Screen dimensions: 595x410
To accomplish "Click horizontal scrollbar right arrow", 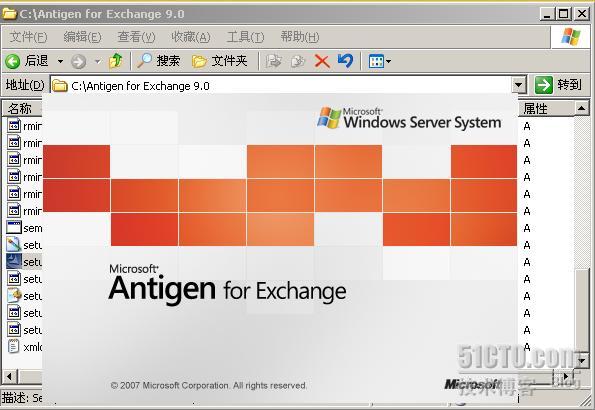I will [x=566, y=377].
